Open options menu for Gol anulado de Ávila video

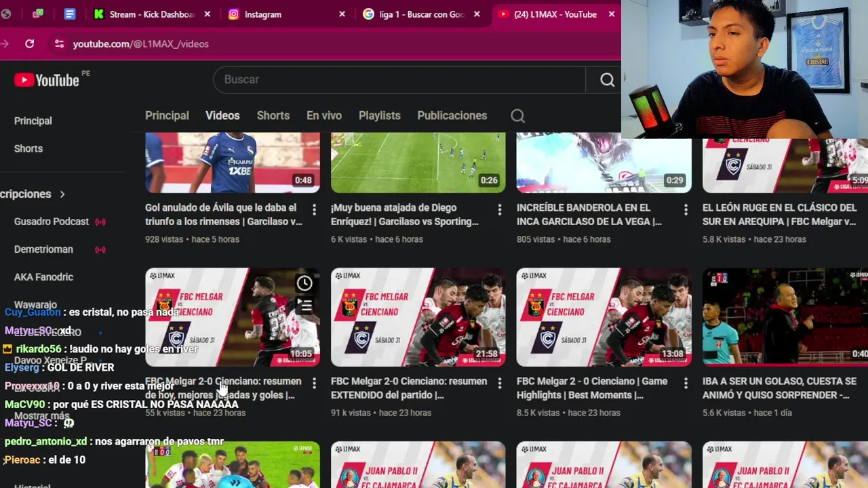click(x=314, y=210)
